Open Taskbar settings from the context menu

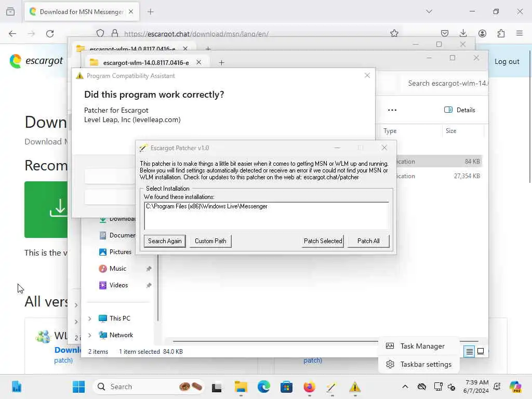[x=419, y=364]
